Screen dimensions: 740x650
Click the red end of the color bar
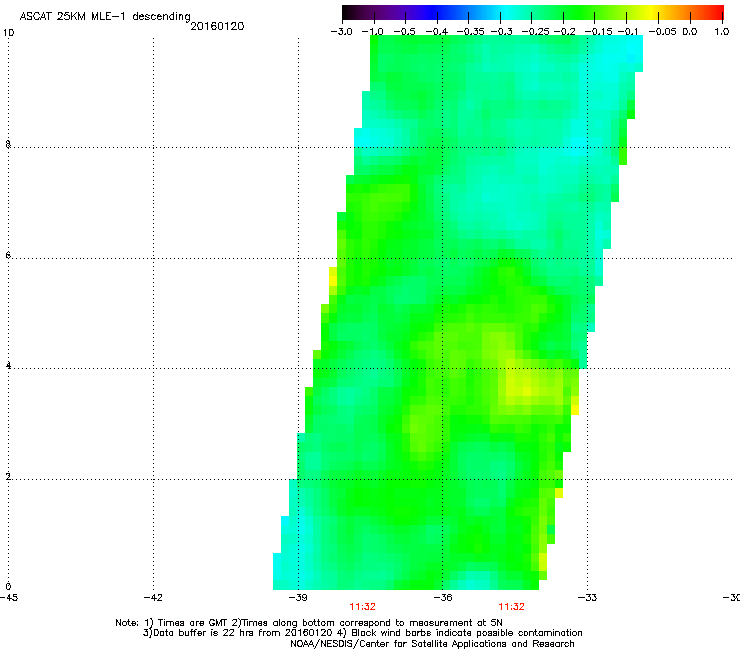(x=715, y=12)
